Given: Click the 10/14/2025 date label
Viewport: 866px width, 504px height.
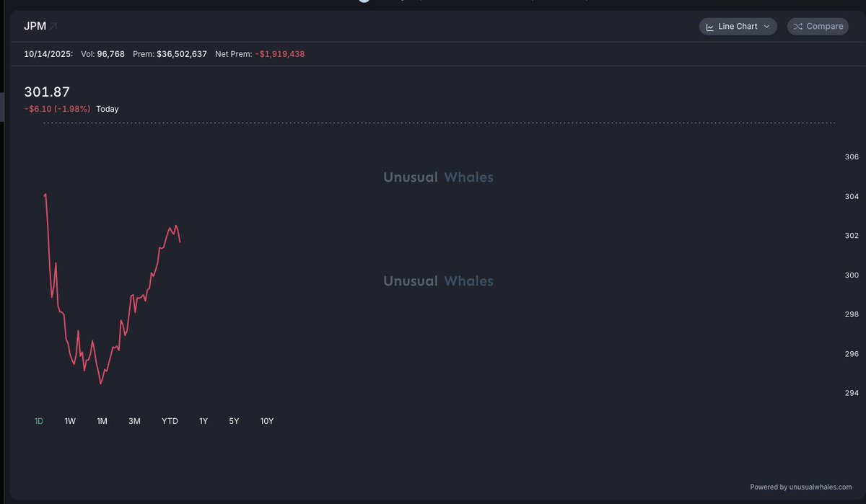Looking at the screenshot, I should (48, 54).
